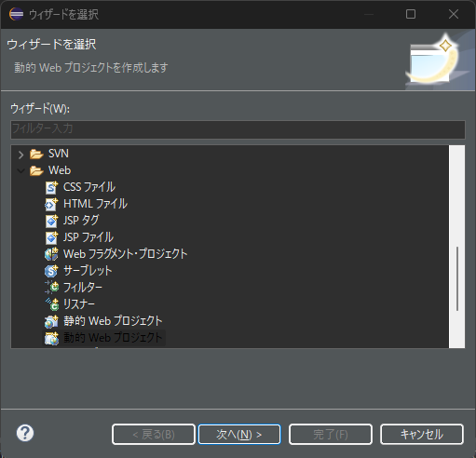Click the CSS ファイル icon
This screenshot has height=458, width=476.
51,187
